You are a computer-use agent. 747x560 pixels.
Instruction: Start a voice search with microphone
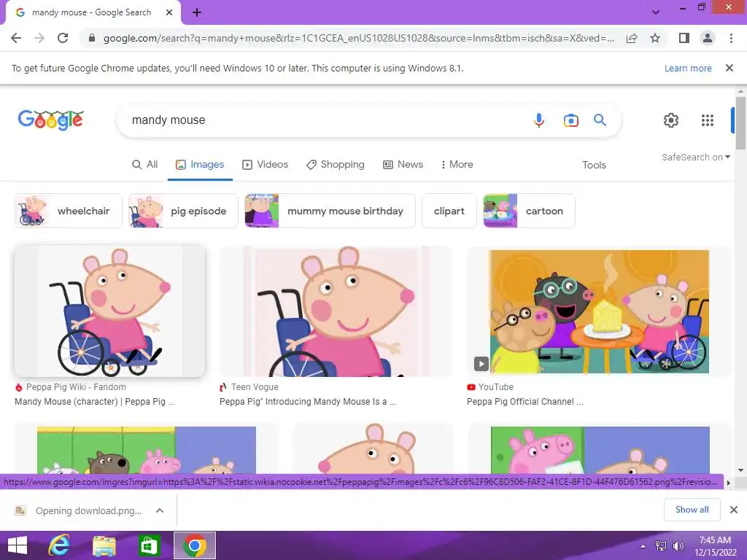click(539, 120)
